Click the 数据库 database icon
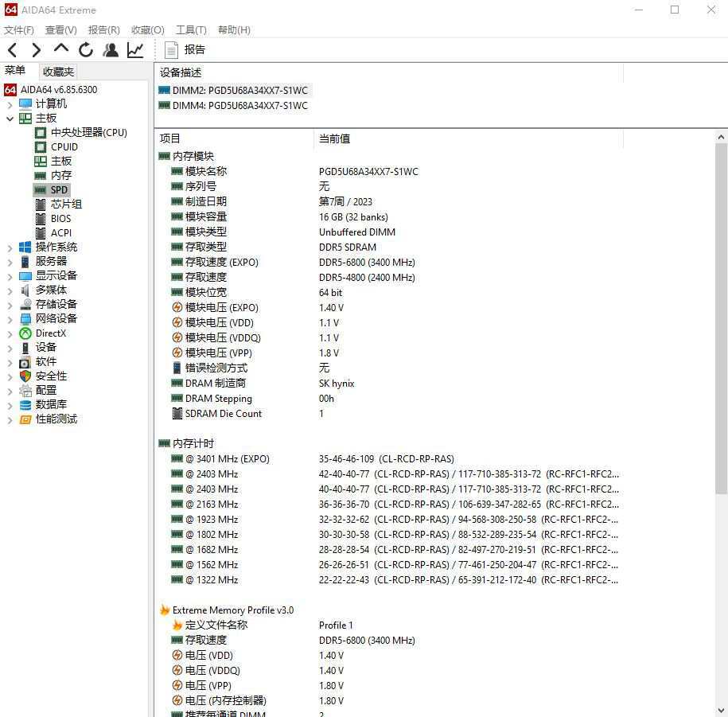Image resolution: width=728 pixels, height=717 pixels. (x=25, y=405)
